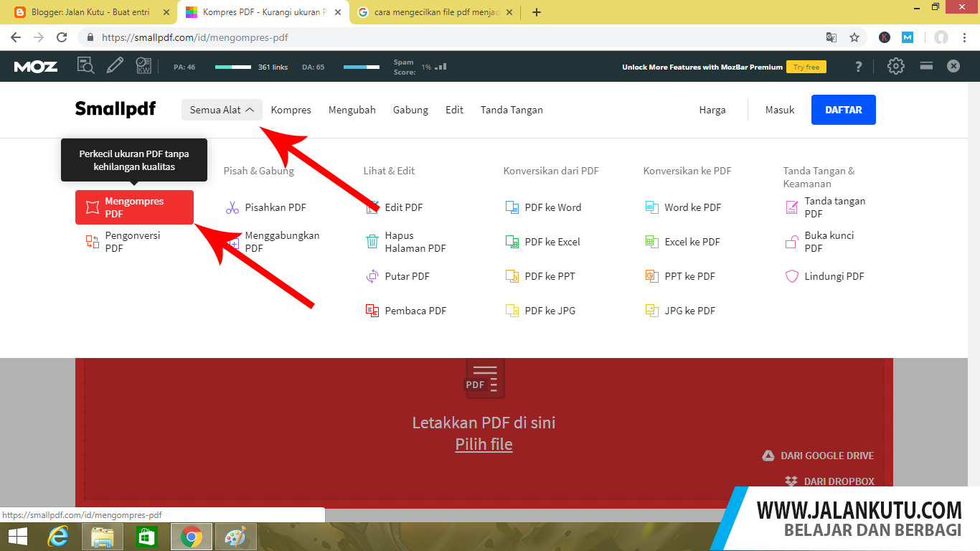This screenshot has height=551, width=980.
Task: Click the Word ke PDF icon
Action: (652, 207)
